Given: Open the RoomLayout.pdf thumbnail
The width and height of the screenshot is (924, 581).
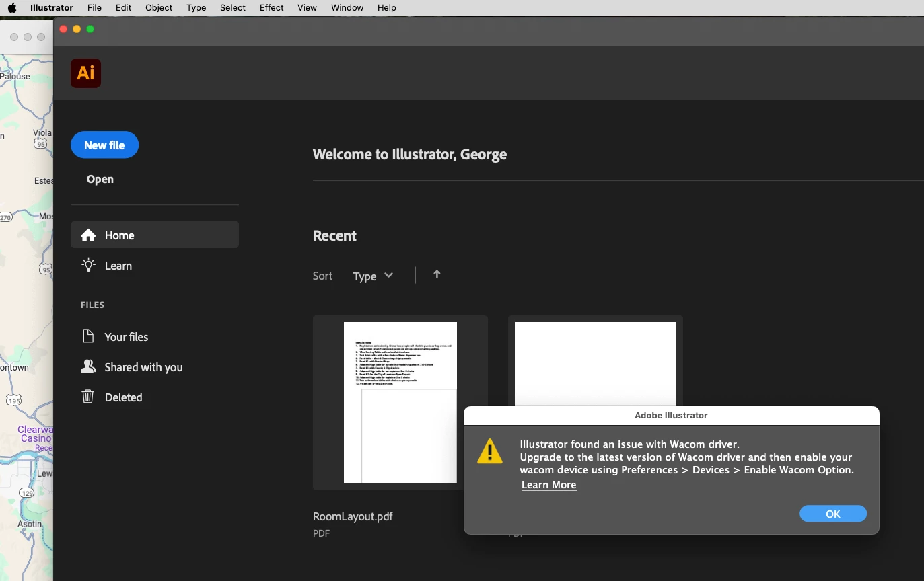Looking at the screenshot, I should [400, 403].
